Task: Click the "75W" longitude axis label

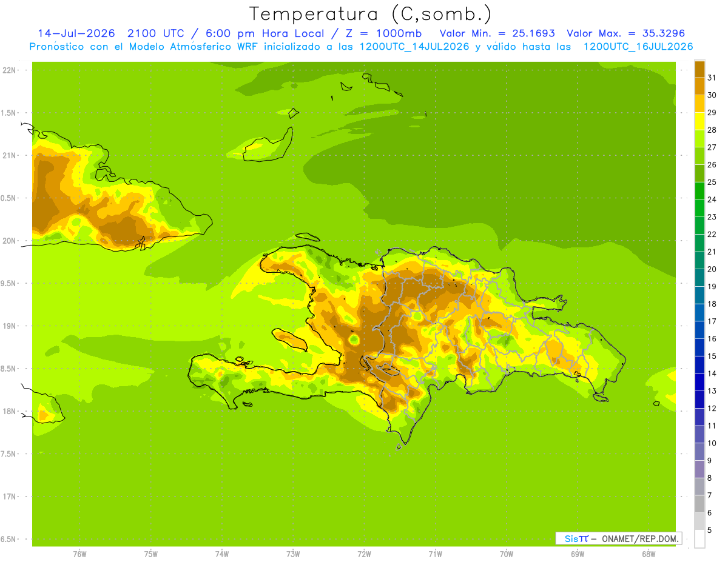Action: [x=150, y=554]
